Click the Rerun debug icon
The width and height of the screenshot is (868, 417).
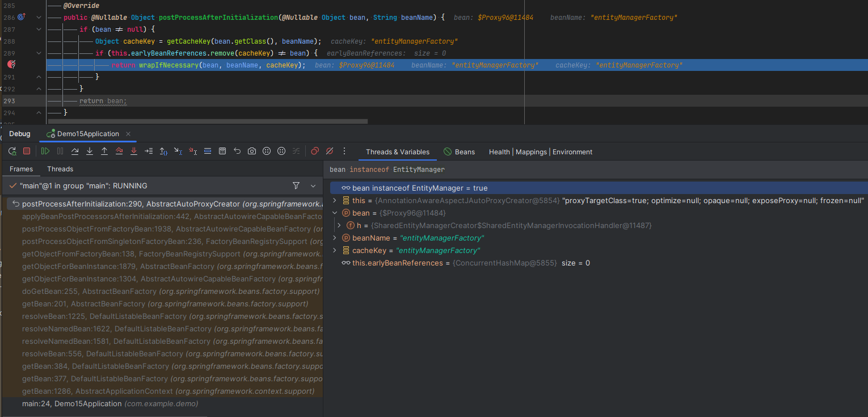(12, 151)
